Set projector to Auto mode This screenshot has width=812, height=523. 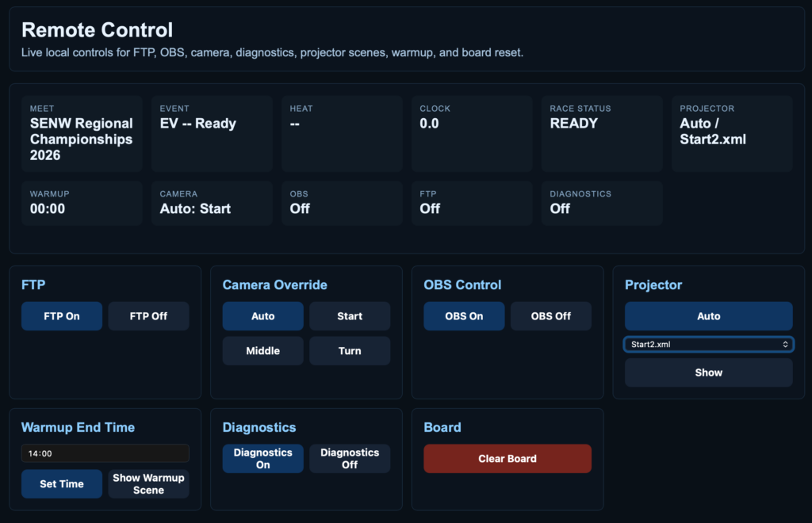(x=709, y=316)
